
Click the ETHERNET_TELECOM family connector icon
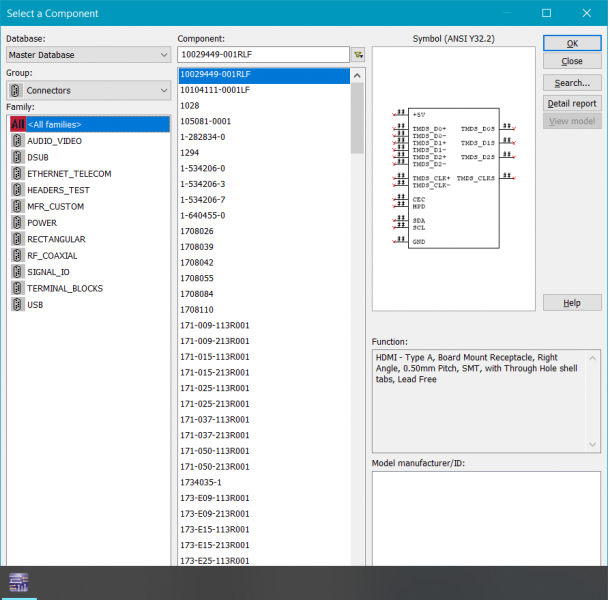[17, 174]
